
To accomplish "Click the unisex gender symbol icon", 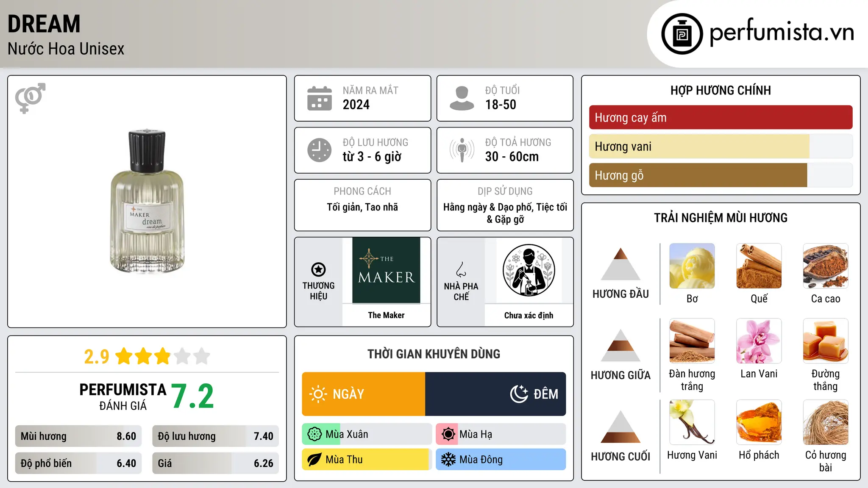I will point(30,98).
